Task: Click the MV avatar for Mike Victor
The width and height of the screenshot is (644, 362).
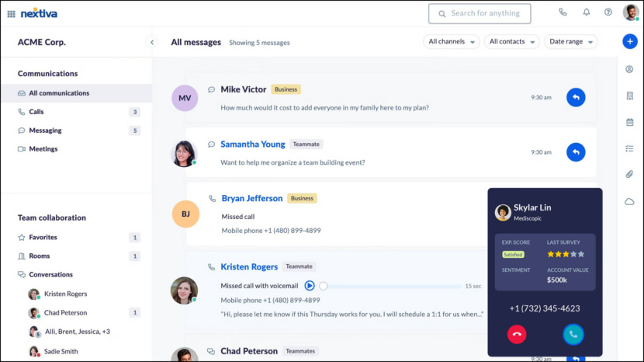Action: click(x=185, y=98)
